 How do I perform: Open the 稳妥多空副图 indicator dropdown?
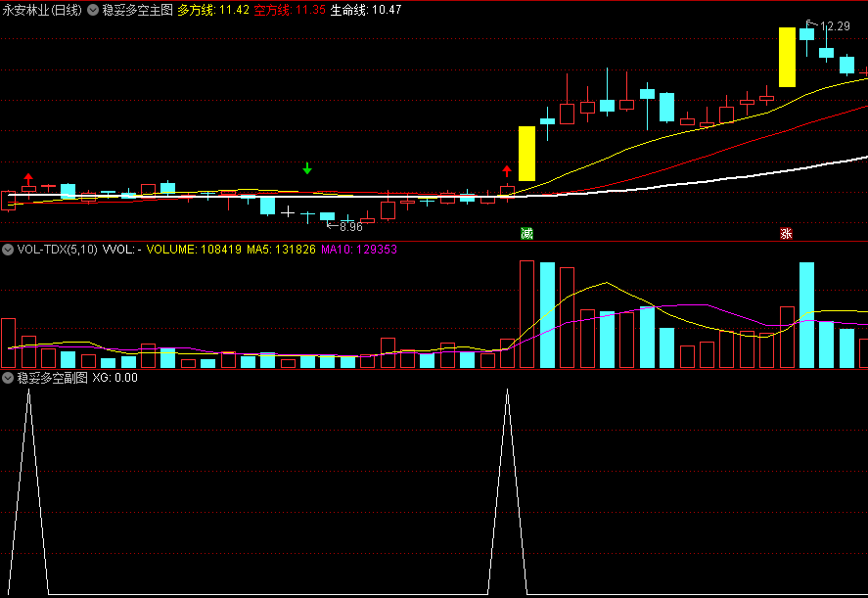[8, 378]
